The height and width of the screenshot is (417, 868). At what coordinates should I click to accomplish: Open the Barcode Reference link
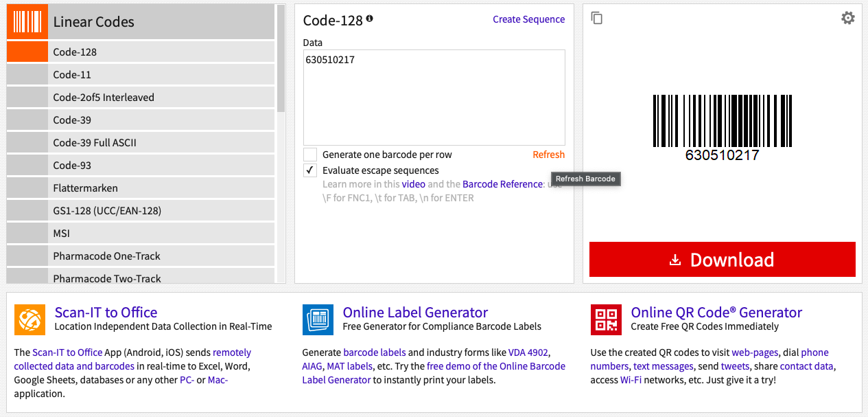(503, 184)
